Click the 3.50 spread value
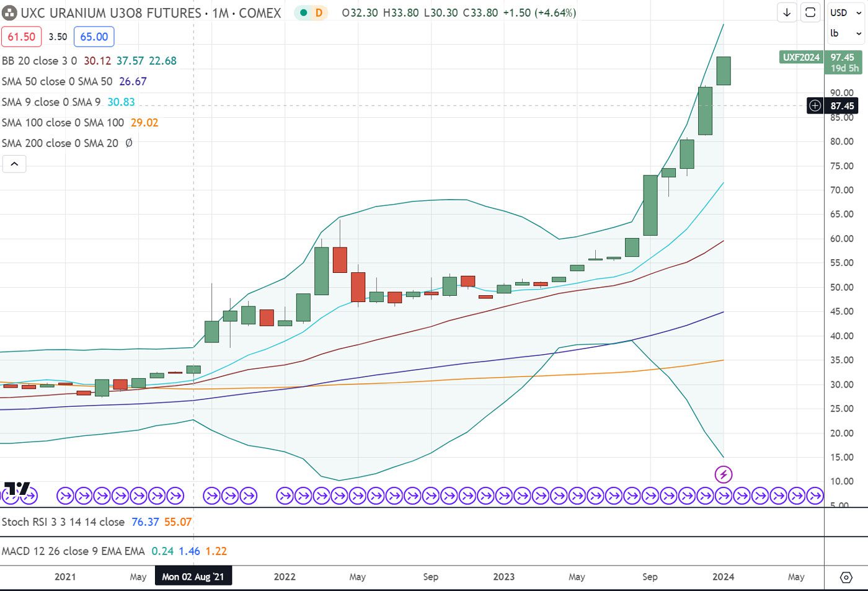The width and height of the screenshot is (868, 591). coord(58,37)
